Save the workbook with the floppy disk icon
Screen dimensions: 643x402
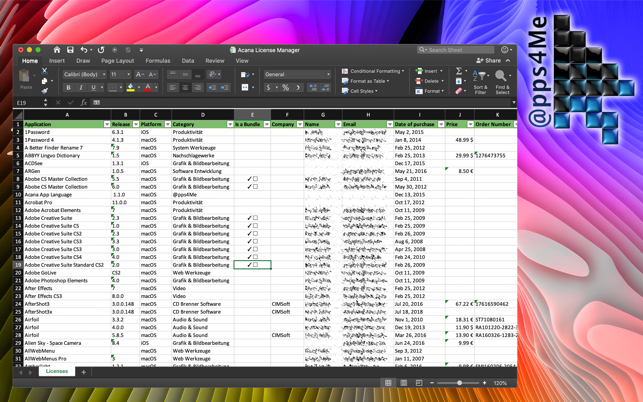coord(70,50)
